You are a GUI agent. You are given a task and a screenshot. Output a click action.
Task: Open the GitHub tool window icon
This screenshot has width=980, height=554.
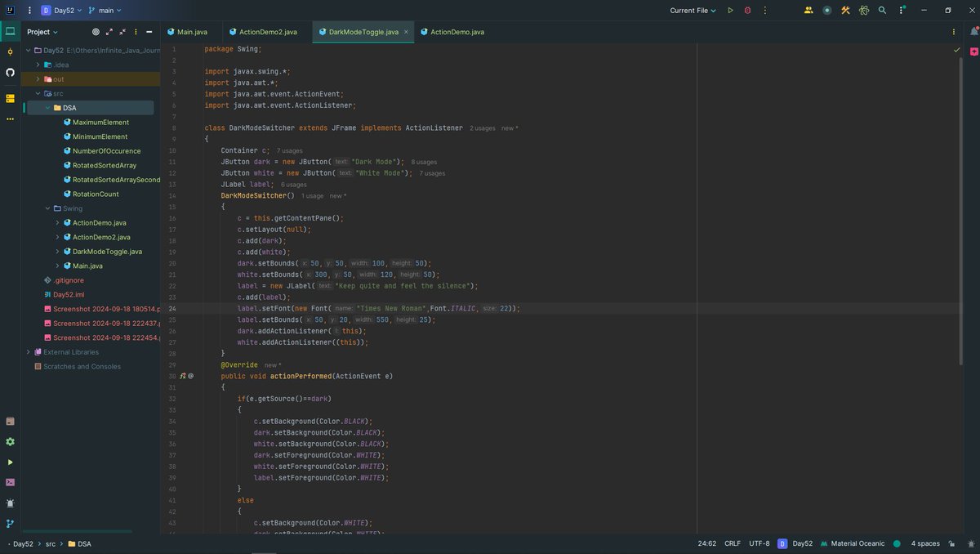click(x=10, y=72)
